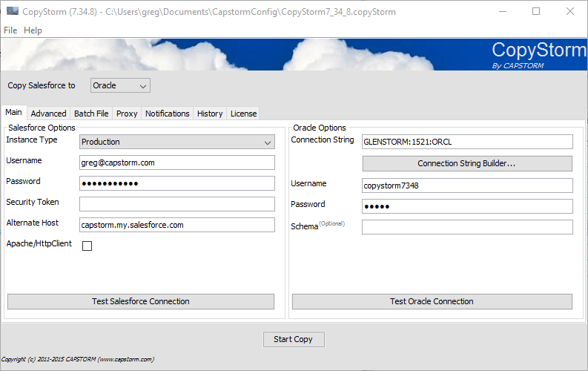Click Test Oracle Connection button
Viewport: 588px width, 371px height.
432,301
